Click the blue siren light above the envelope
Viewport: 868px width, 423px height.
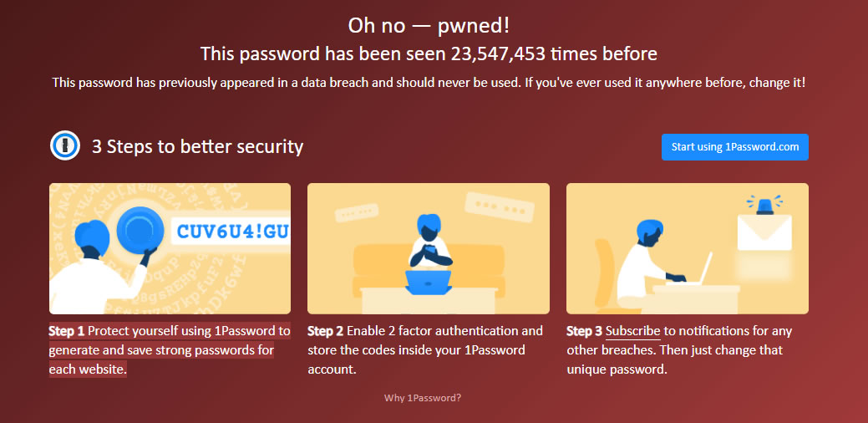[764, 203]
